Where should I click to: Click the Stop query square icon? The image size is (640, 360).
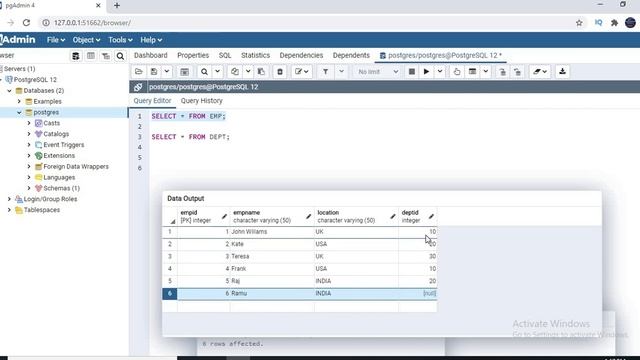pyautogui.click(x=411, y=72)
